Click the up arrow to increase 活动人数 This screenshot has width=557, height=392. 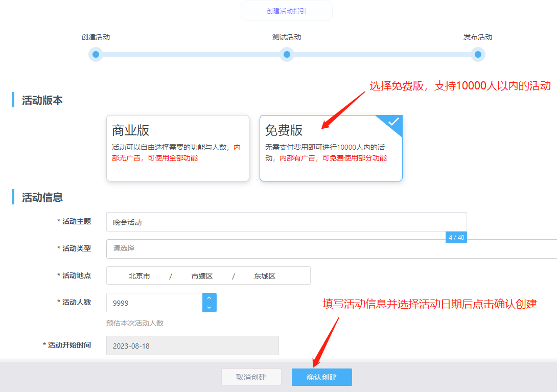tap(209, 298)
